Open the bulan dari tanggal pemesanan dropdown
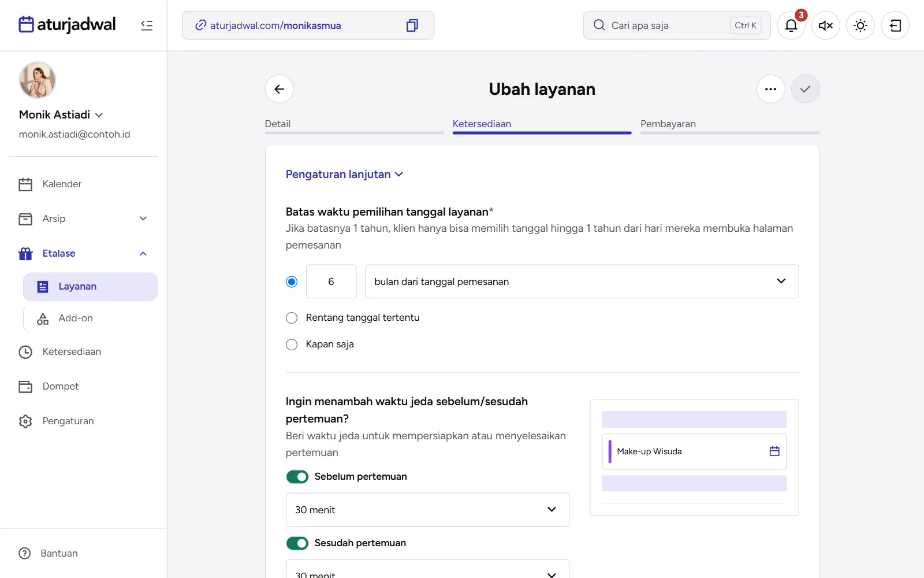 coord(582,281)
